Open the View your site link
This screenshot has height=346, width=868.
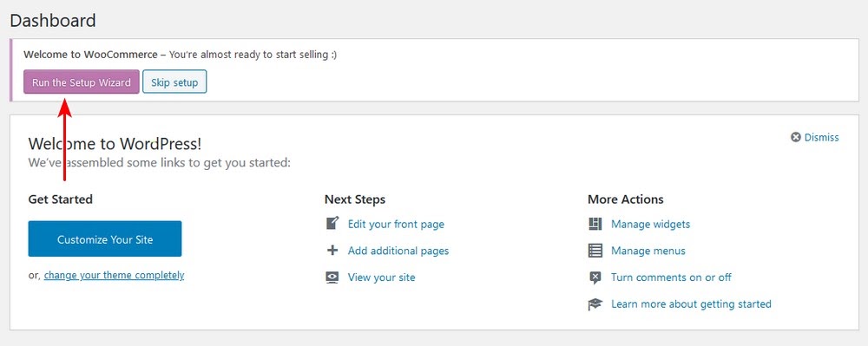pos(381,277)
